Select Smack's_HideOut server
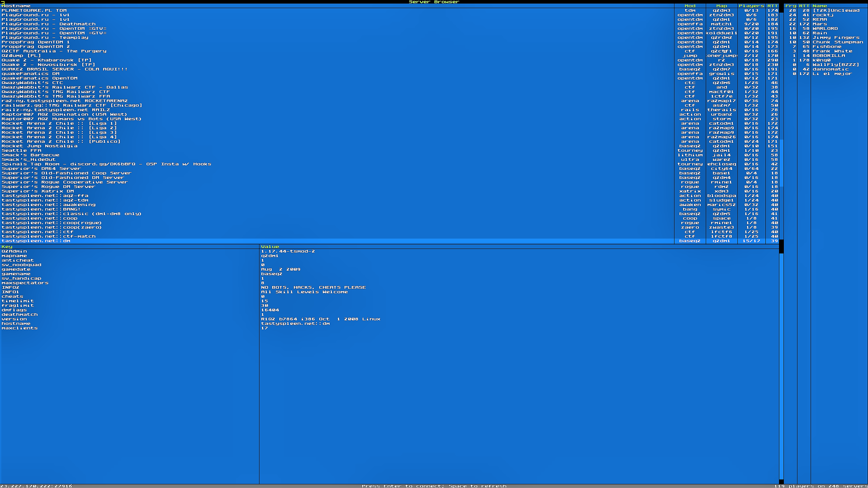868x488 pixels. click(x=389, y=160)
